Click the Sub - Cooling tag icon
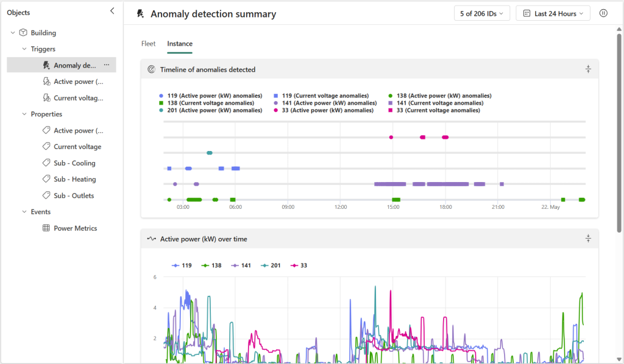The width and height of the screenshot is (624, 364). click(46, 163)
